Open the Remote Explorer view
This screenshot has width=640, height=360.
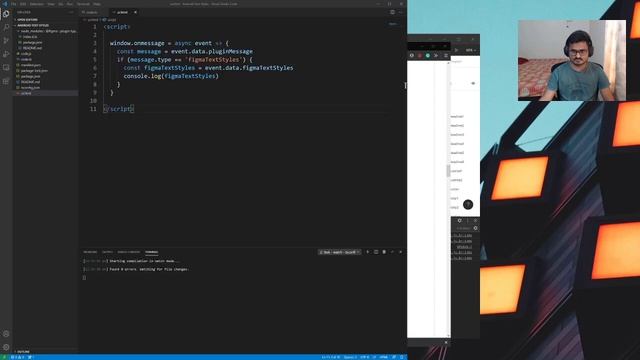point(6,68)
